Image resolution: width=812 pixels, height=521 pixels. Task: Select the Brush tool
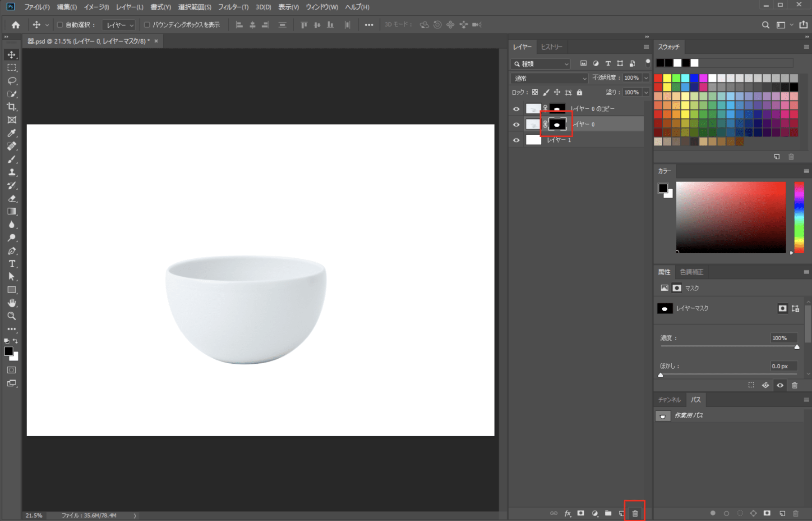coord(12,159)
